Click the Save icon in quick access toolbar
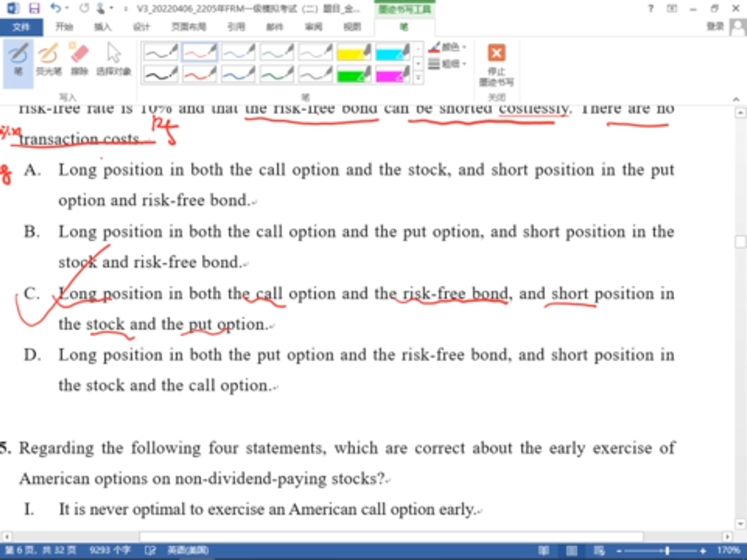This screenshot has height=560, width=747. tap(34, 9)
